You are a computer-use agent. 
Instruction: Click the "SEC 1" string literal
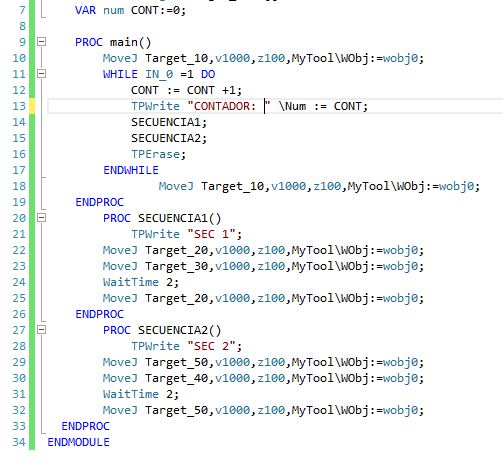tap(212, 234)
